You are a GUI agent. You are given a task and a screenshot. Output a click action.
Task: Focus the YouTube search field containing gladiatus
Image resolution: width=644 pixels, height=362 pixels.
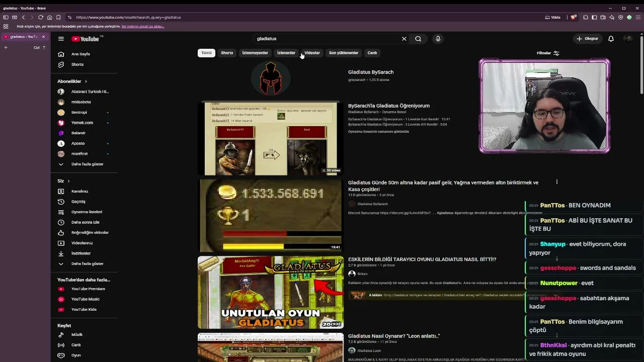pos(327,39)
